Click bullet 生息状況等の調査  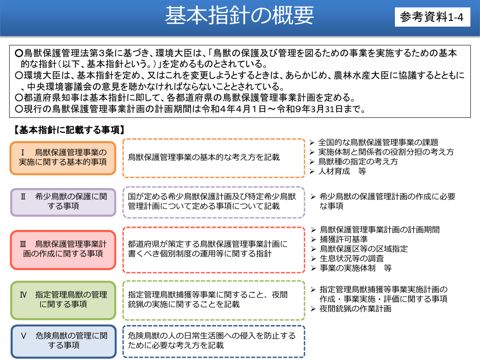[352, 259]
